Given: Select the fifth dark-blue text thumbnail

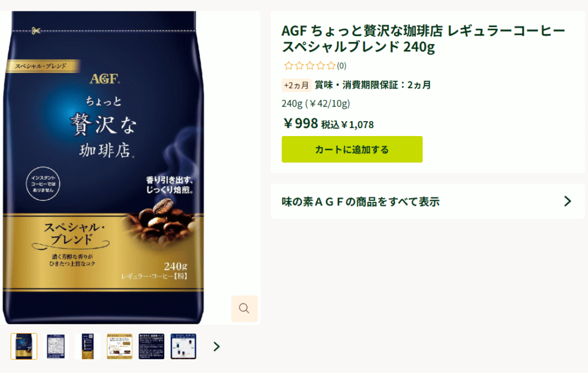Looking at the screenshot, I should pyautogui.click(x=152, y=347).
